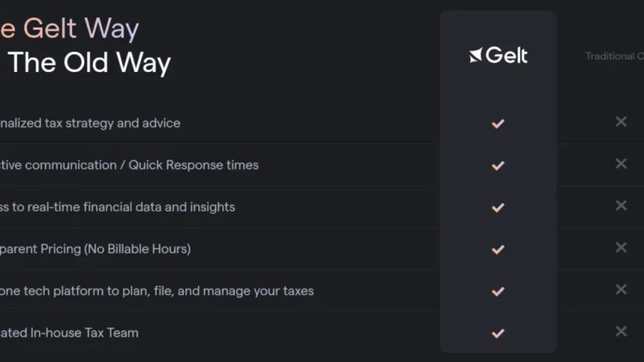
Task: Click Gelt checkmark for Quick Response times row
Action: (498, 165)
